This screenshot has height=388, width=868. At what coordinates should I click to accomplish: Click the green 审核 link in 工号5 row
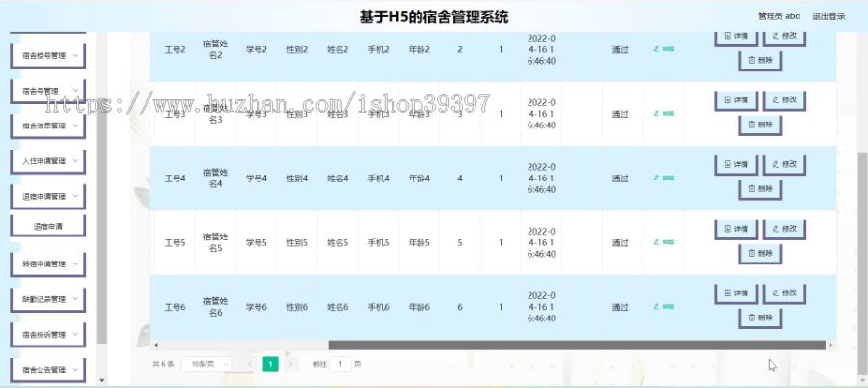click(x=664, y=242)
